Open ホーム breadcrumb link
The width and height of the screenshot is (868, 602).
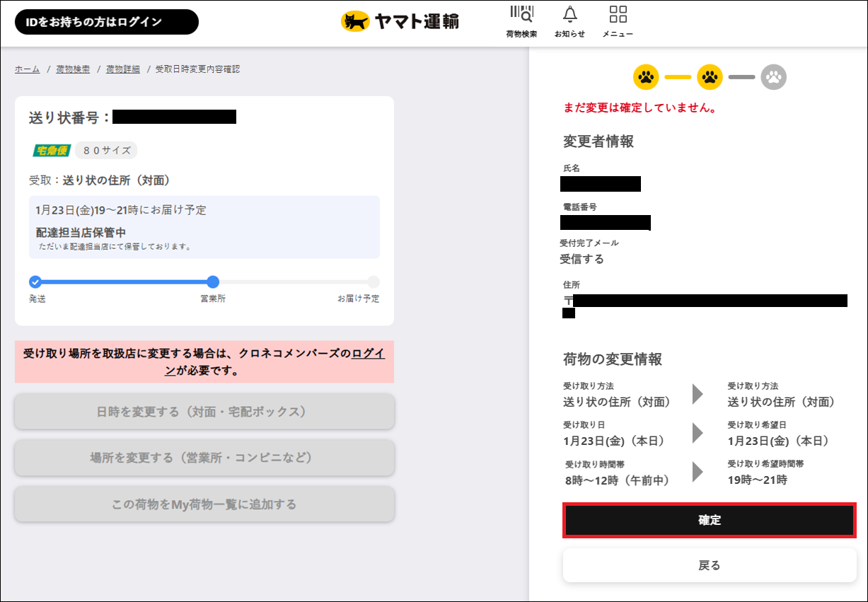point(27,69)
